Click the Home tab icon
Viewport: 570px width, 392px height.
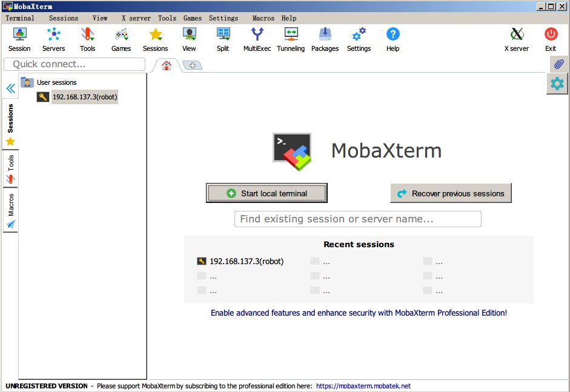pyautogui.click(x=167, y=65)
